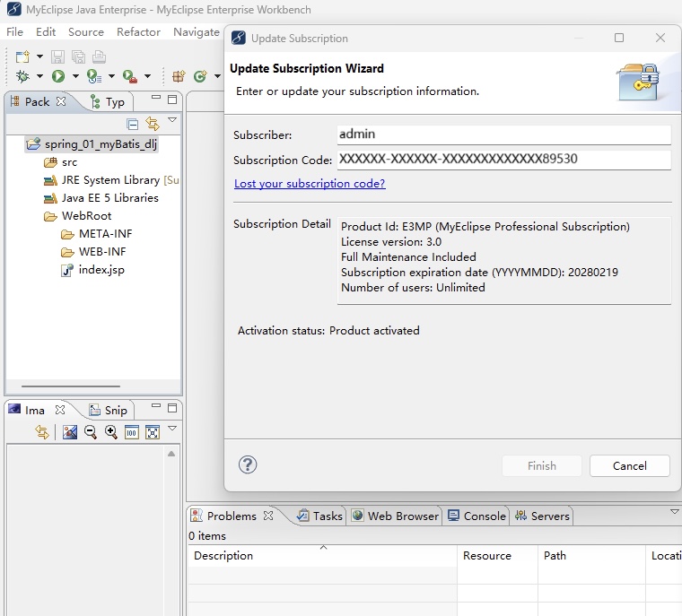Select Java EE 5 Libraries node
This screenshot has width=682, height=616.
click(101, 198)
